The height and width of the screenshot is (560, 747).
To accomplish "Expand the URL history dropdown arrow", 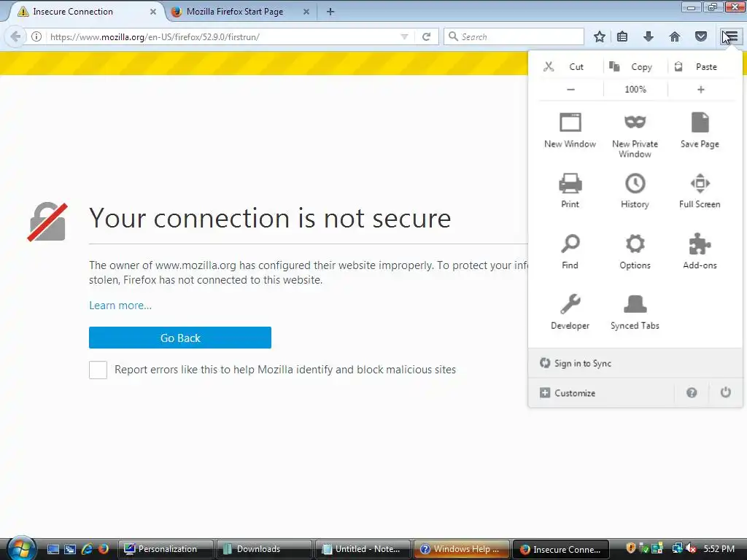I will pyautogui.click(x=404, y=36).
